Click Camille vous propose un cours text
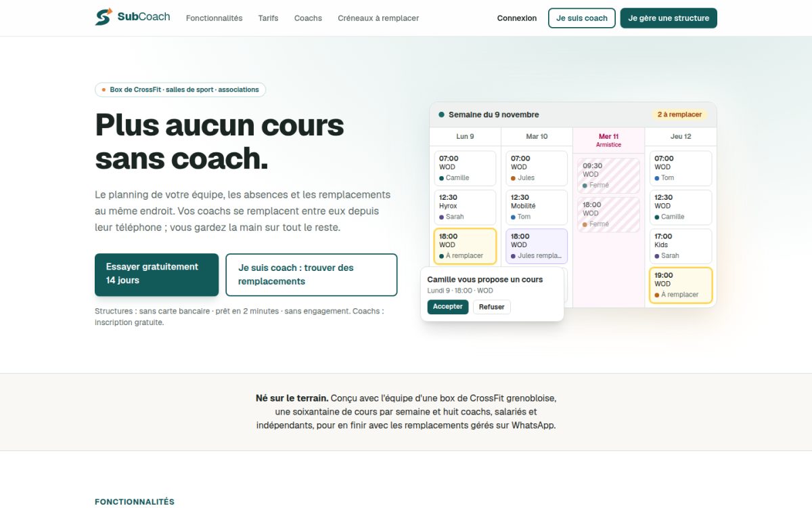The width and height of the screenshot is (812, 508). coord(485,279)
